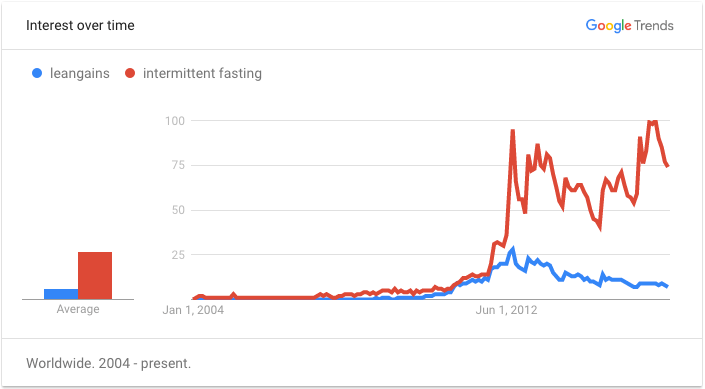
Task: Click the 25 y-axis value label
Action: pos(178,255)
